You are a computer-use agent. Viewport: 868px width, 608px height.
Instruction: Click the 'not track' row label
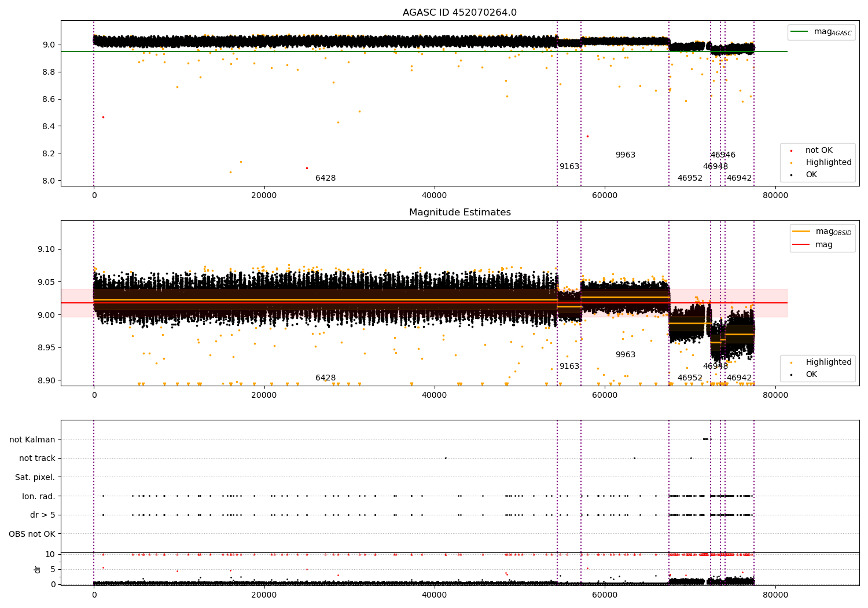tap(37, 459)
